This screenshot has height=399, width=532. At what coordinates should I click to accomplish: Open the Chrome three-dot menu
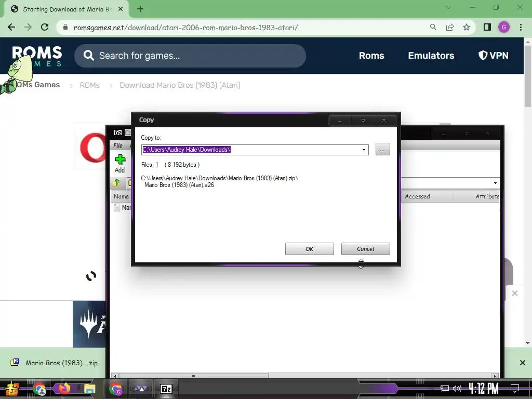(521, 27)
